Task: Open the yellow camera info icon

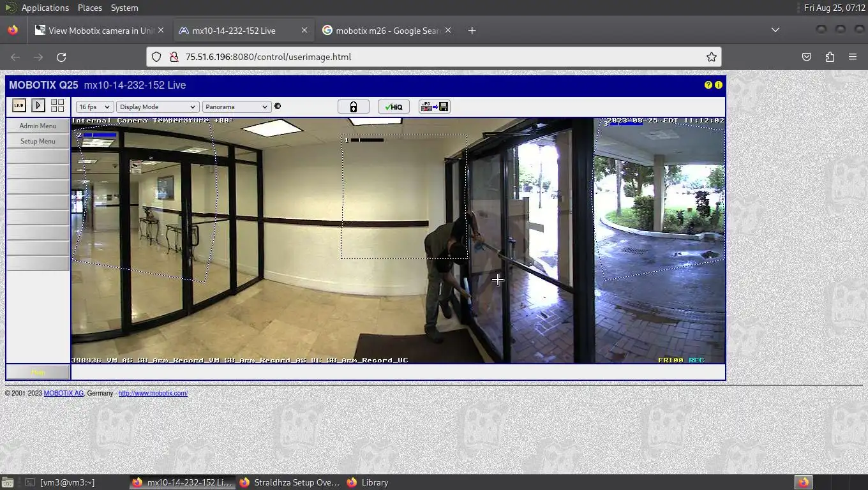Action: click(x=719, y=85)
